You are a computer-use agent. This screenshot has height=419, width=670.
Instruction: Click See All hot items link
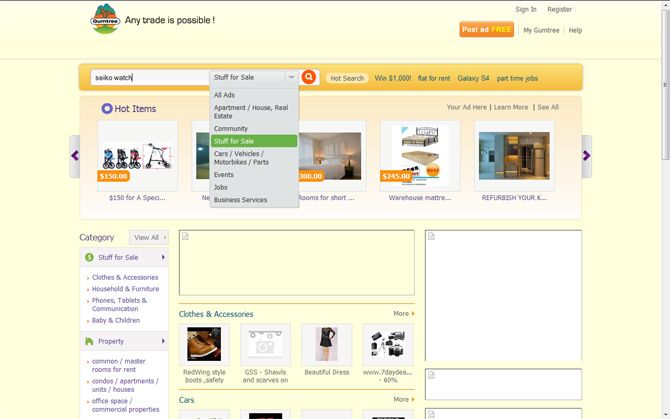pyautogui.click(x=548, y=107)
